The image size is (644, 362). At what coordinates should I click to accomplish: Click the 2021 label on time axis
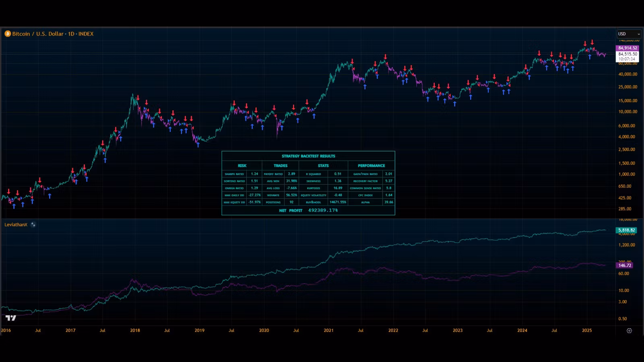pyautogui.click(x=328, y=331)
